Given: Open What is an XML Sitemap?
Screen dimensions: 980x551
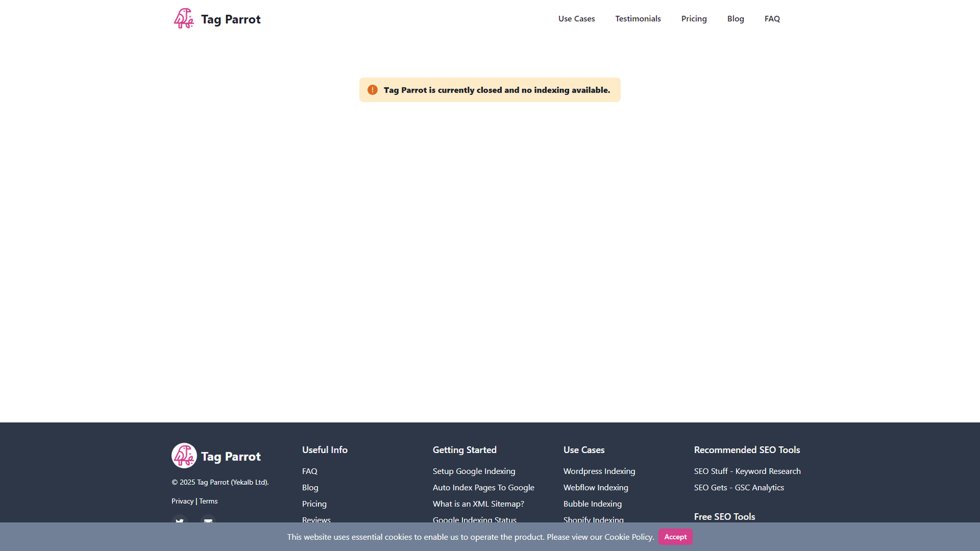Looking at the screenshot, I should 478,504.
